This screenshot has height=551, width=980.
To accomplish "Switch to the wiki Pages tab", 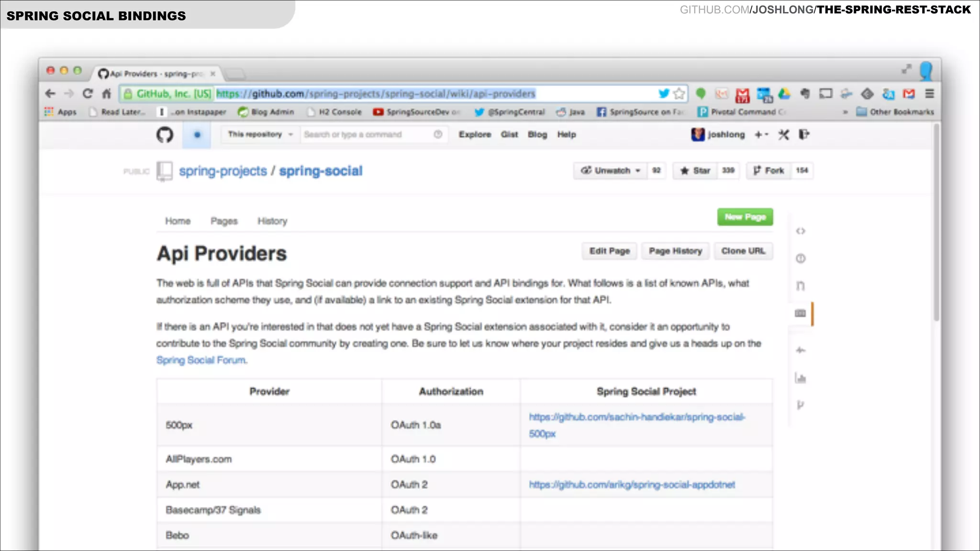I will pos(224,221).
